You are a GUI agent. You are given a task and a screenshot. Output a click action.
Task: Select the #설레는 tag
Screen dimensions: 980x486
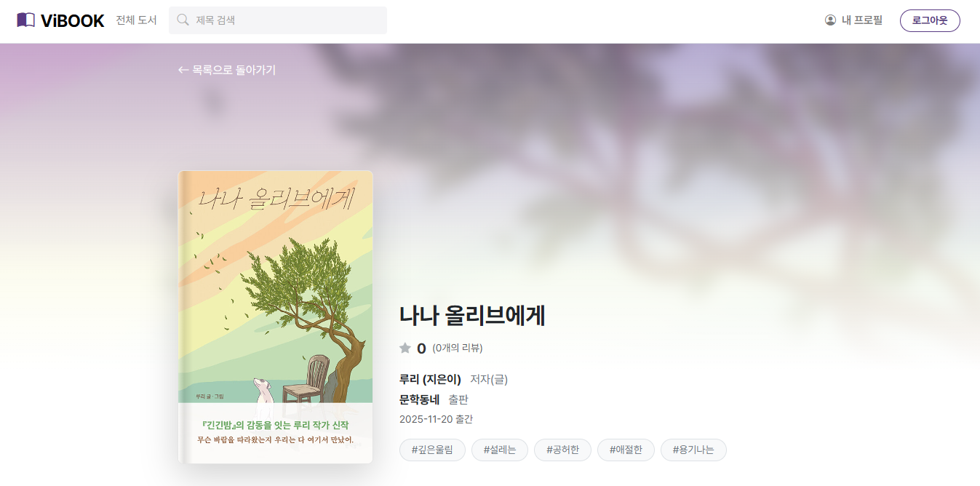coord(500,450)
